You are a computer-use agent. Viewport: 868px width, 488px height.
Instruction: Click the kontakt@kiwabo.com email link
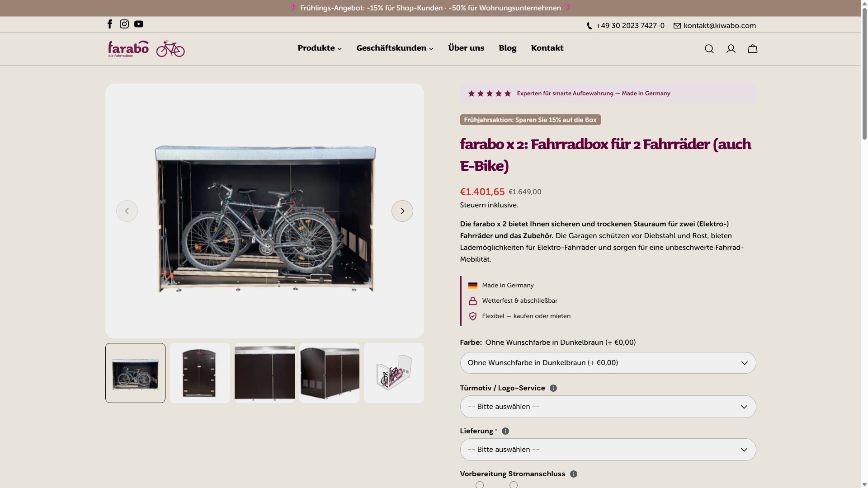[719, 26]
